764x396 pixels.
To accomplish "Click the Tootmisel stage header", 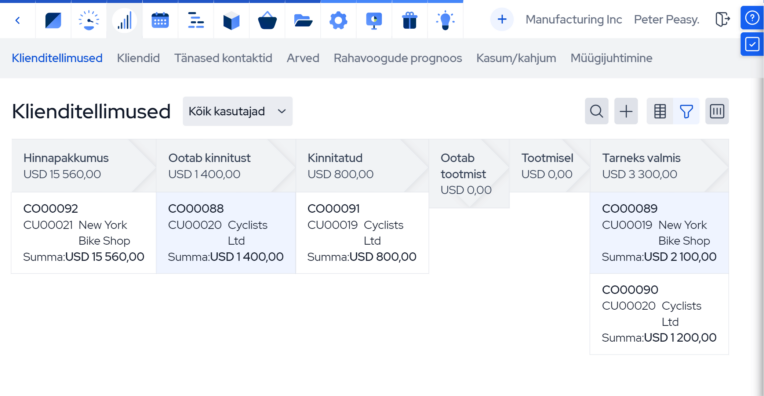I will [550, 166].
